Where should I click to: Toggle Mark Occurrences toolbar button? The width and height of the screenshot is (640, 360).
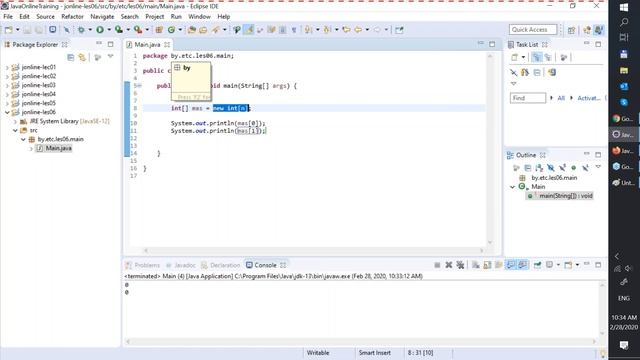pos(249,30)
